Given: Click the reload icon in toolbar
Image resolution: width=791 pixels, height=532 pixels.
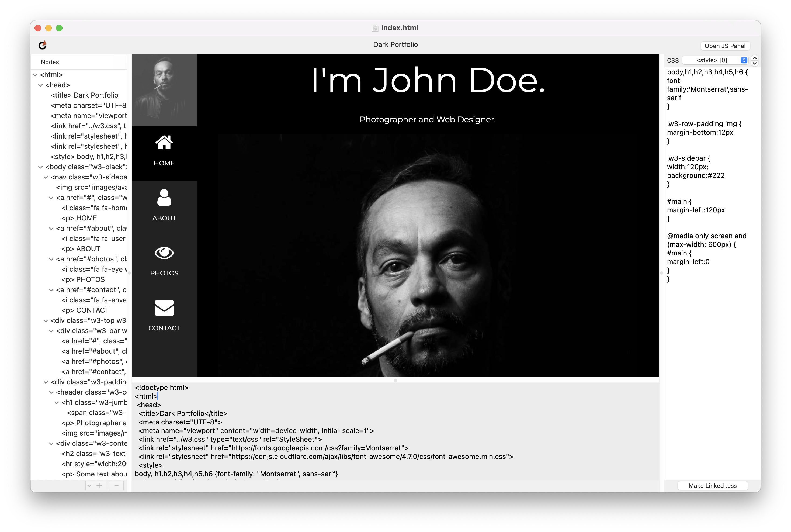Looking at the screenshot, I should [42, 45].
